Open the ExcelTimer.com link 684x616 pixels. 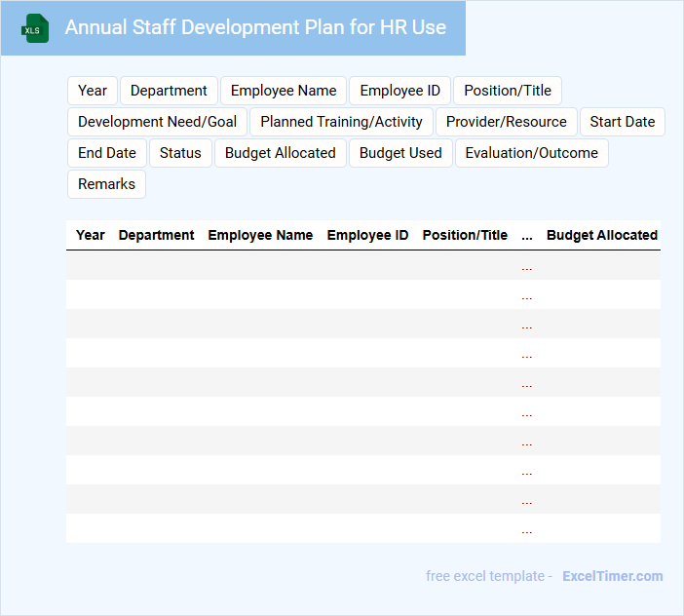[612, 576]
